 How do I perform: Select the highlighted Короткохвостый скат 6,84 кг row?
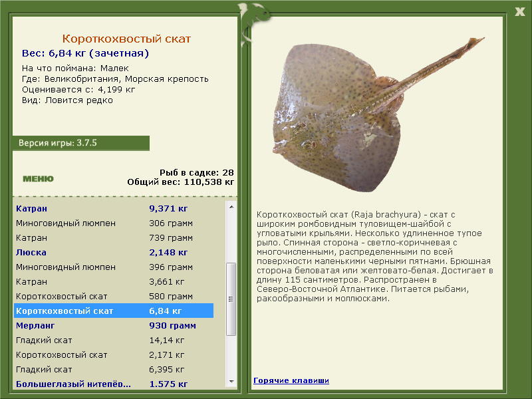point(114,311)
